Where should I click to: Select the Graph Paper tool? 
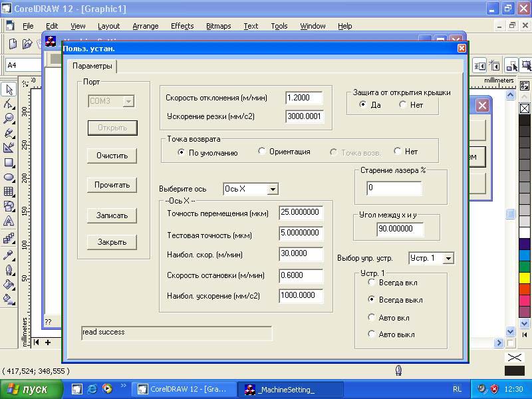(x=9, y=192)
